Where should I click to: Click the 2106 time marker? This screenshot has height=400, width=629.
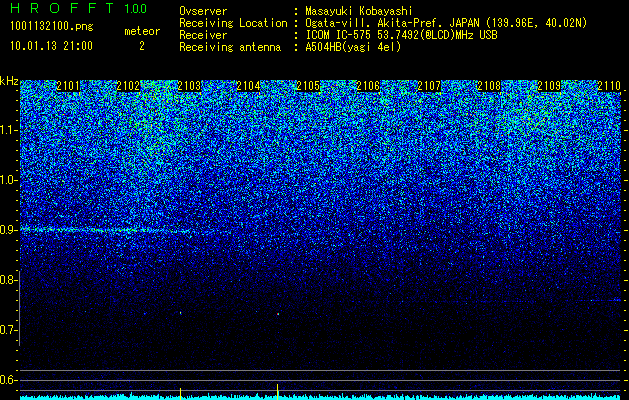(368, 85)
